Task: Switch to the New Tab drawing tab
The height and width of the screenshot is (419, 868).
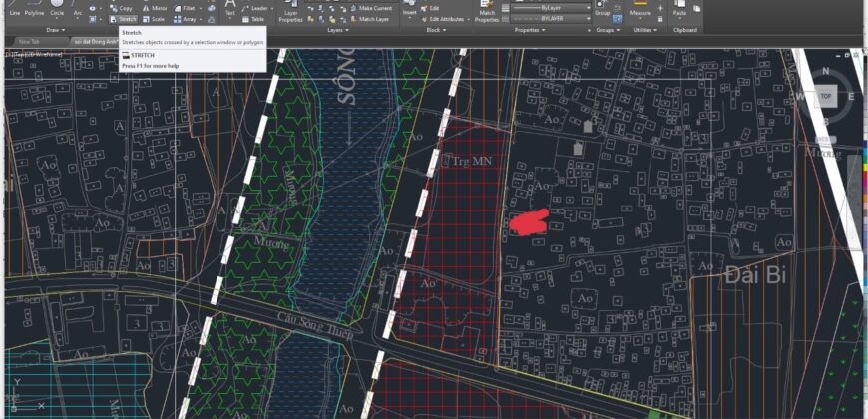Action: click(28, 41)
